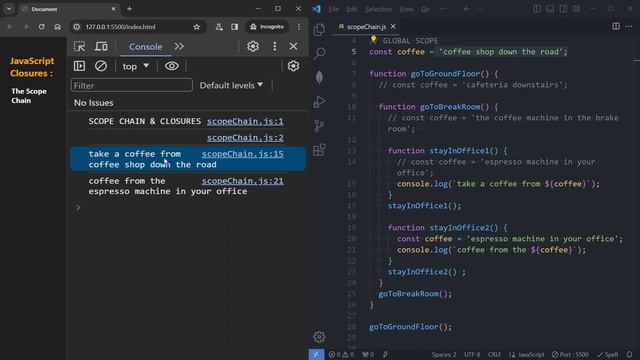Open Customize Layout icon in the title bar
The height and width of the screenshot is (360, 640).
576,9
